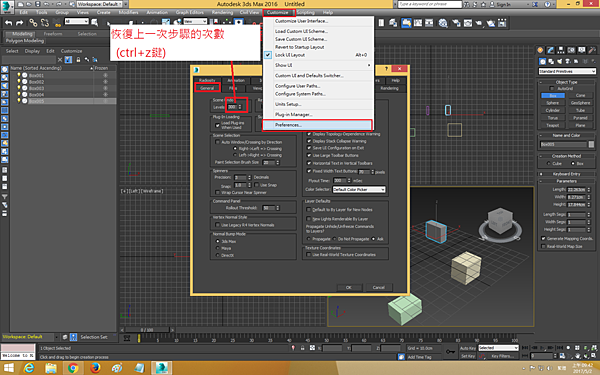Click the Select by Name toolbar icon
Screen dimensions: 600x375
[95, 23]
